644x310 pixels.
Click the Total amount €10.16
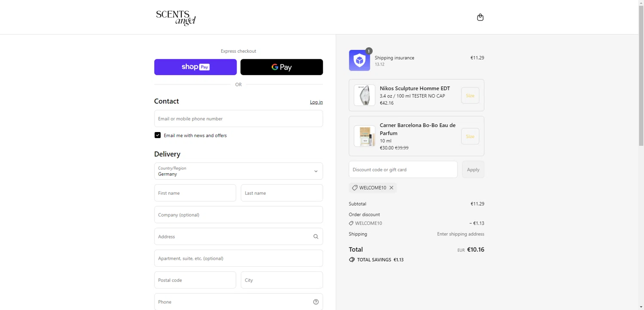[476, 250]
